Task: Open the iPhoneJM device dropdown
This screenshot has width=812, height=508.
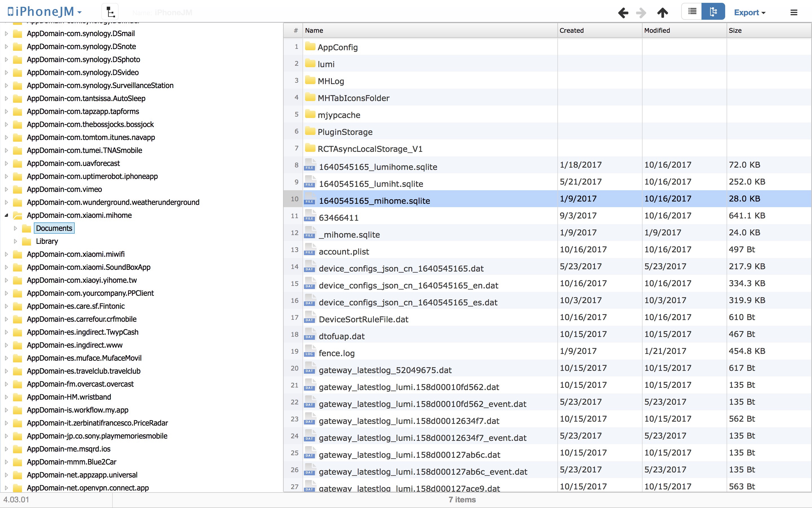Action: [45, 12]
